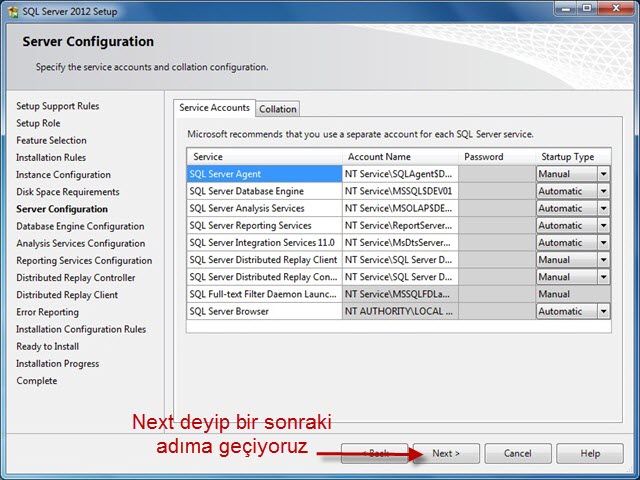Go back with the Back button
640x480 pixels.
click(x=374, y=453)
